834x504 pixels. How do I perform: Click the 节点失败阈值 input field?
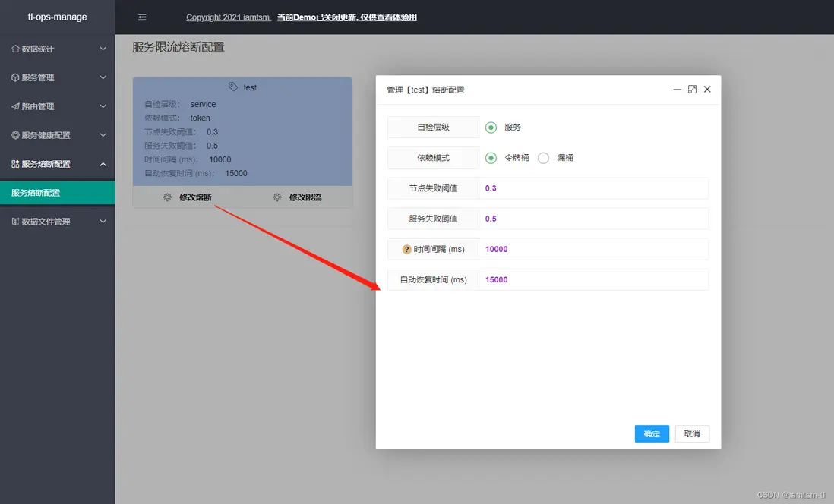(x=593, y=188)
